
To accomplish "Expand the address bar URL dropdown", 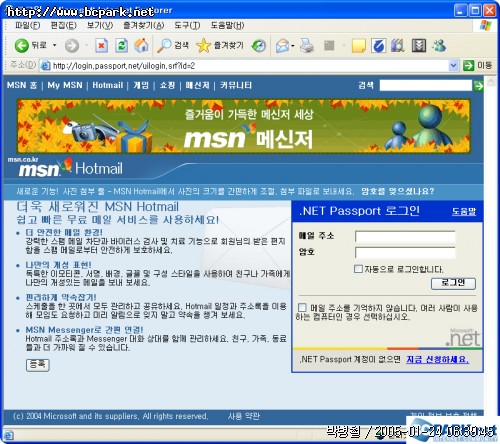I will pos(453,66).
